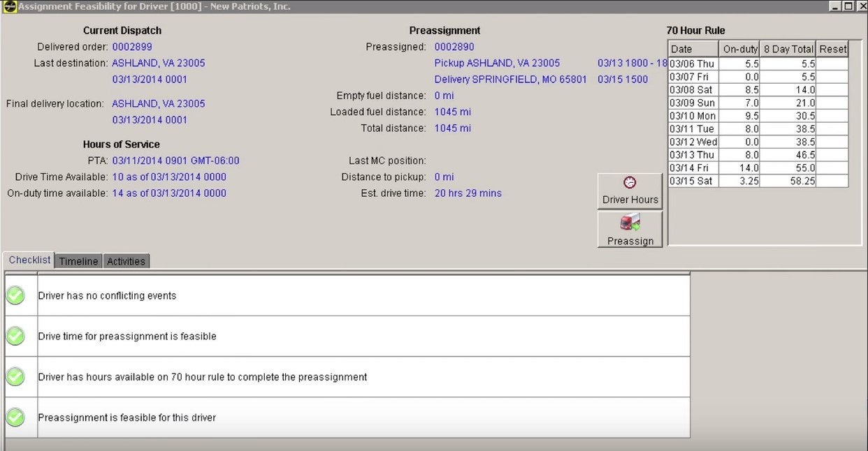868x451 pixels.
Task: Click the Reset cell for 03/15 Sat
Action: click(x=832, y=181)
